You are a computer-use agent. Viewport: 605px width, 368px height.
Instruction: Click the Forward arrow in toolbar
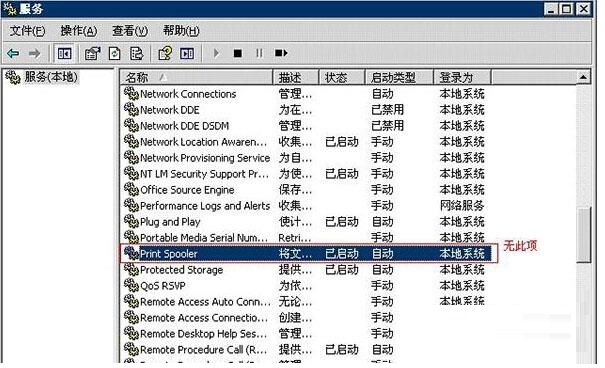tap(34, 53)
